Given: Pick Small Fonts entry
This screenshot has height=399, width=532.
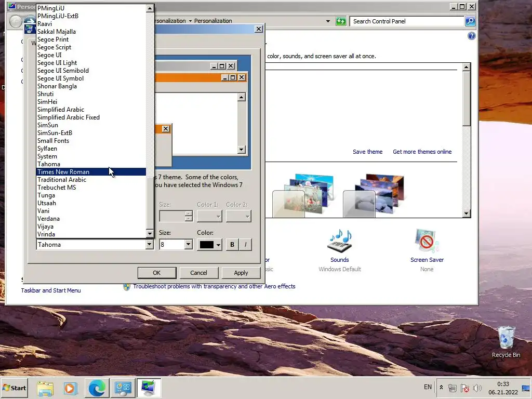Looking at the screenshot, I should [x=91, y=141].
